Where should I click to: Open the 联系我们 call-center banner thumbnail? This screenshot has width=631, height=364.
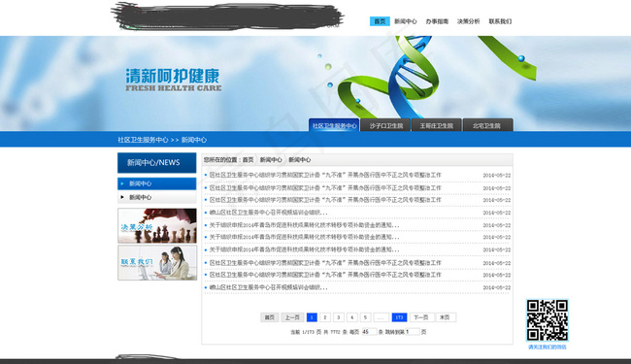(157, 263)
